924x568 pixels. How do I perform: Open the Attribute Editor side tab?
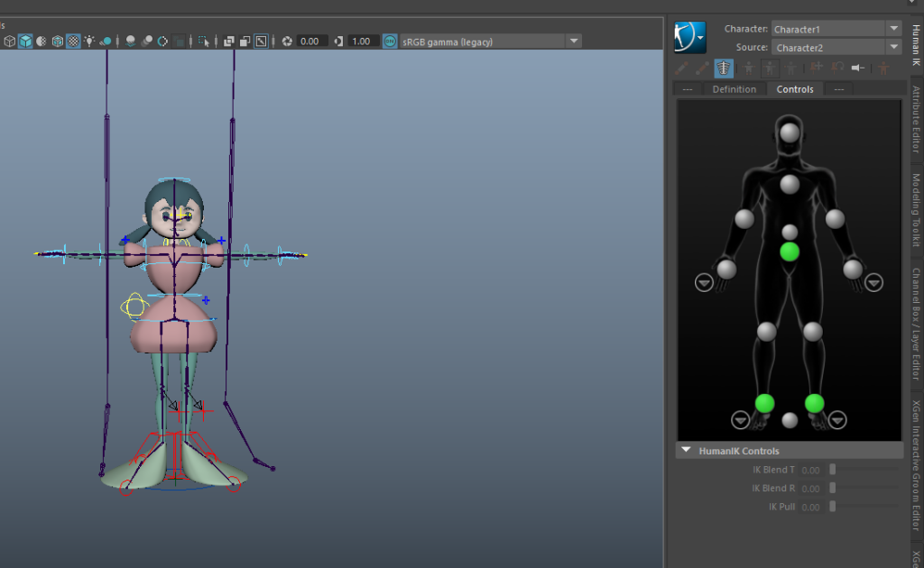(x=917, y=120)
